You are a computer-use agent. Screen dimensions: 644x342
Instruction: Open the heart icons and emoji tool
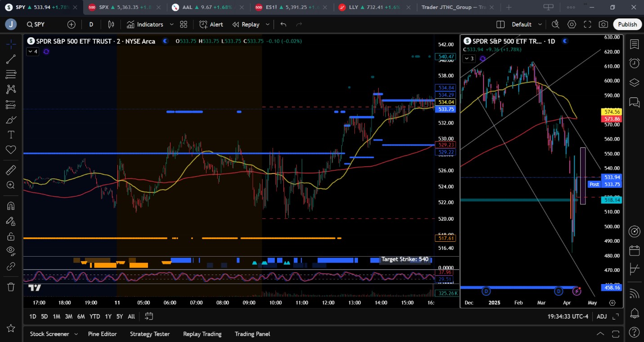[11, 150]
